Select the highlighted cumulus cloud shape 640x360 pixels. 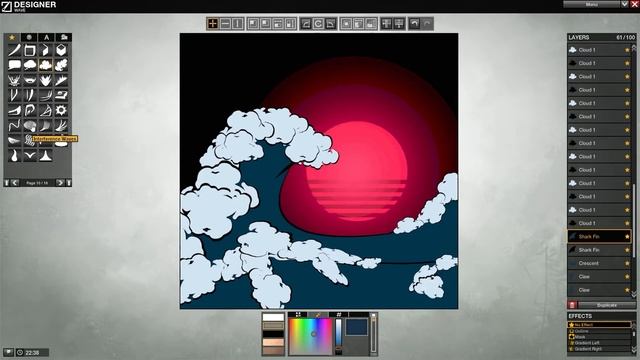point(45,65)
